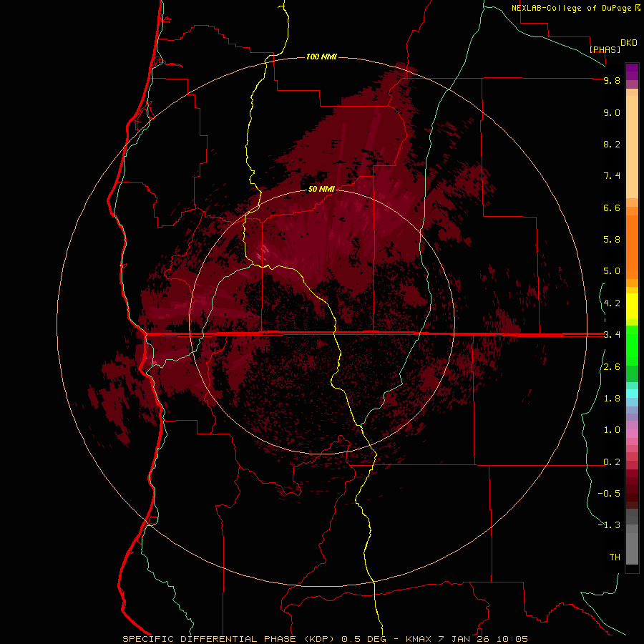
Task: Click the 7 JAN 26 10:05 timestamp
Action: click(x=484, y=639)
